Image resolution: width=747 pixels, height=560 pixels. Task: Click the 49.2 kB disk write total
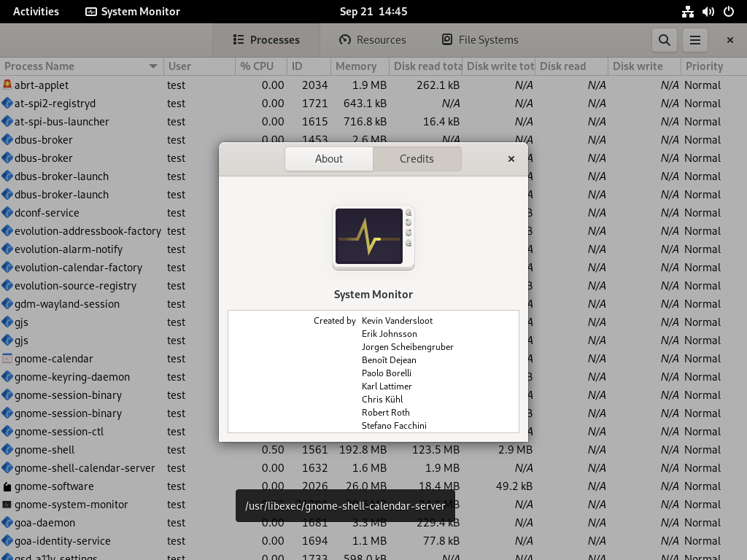[x=514, y=486]
